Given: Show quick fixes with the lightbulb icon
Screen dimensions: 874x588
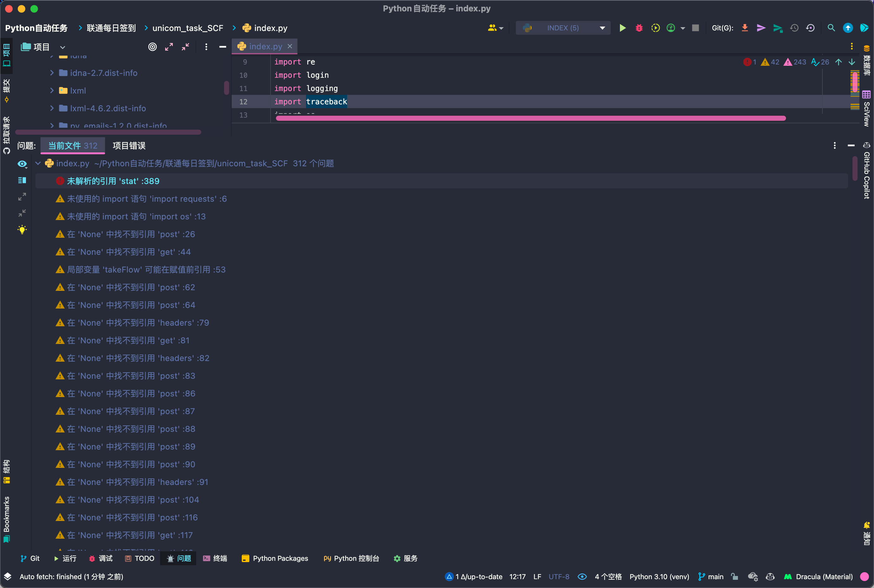Looking at the screenshot, I should (x=22, y=230).
